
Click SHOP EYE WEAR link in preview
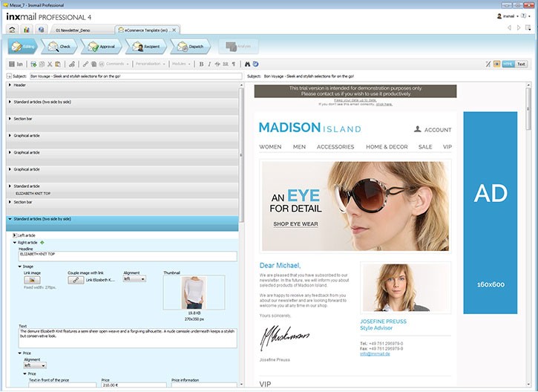tap(295, 223)
